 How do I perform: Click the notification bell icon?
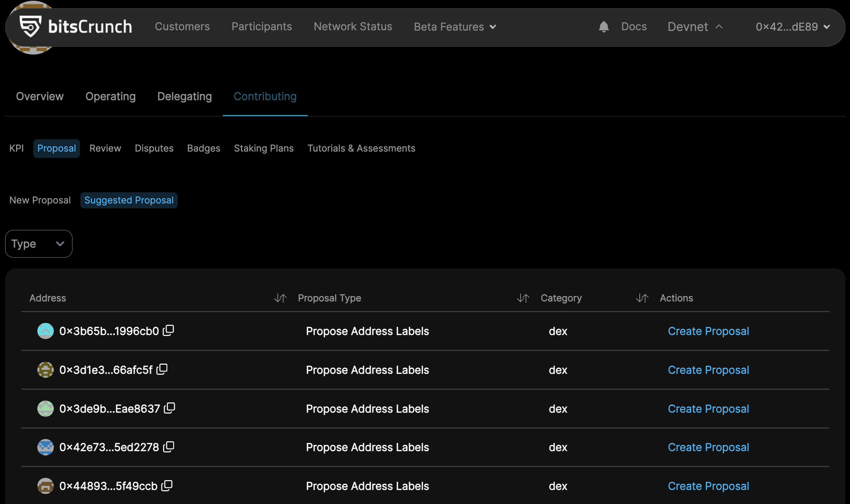click(604, 27)
